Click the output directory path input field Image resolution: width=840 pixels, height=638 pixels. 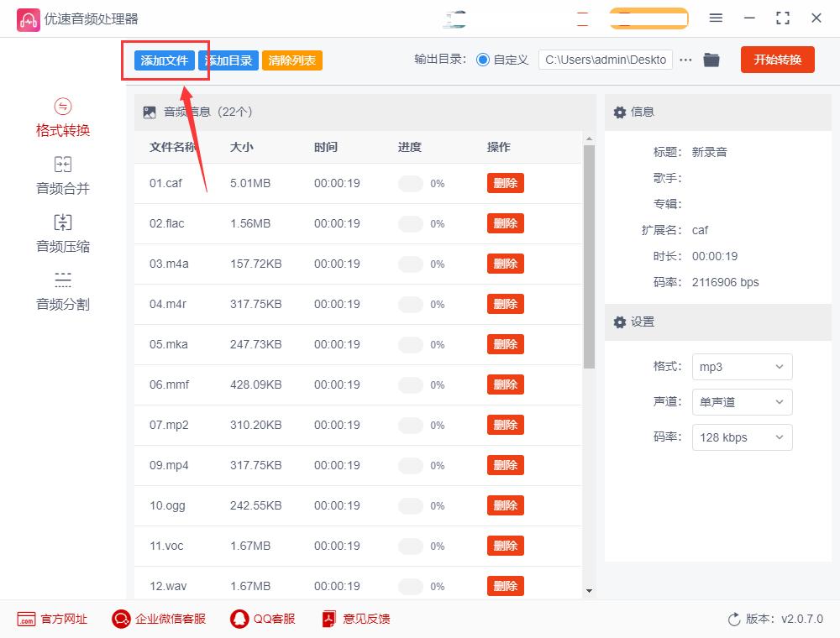coord(605,60)
